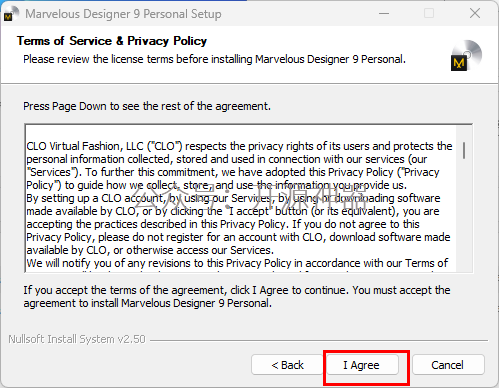This screenshot has height=388, width=499.
Task: Click the Nullsoft Install System v2.50 label
Action: [77, 339]
